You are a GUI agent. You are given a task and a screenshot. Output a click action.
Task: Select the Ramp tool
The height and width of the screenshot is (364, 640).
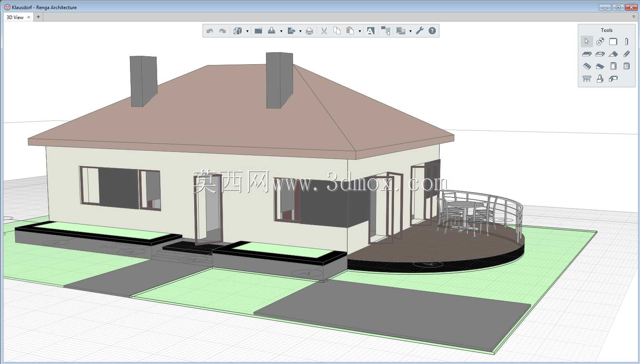pyautogui.click(x=600, y=66)
